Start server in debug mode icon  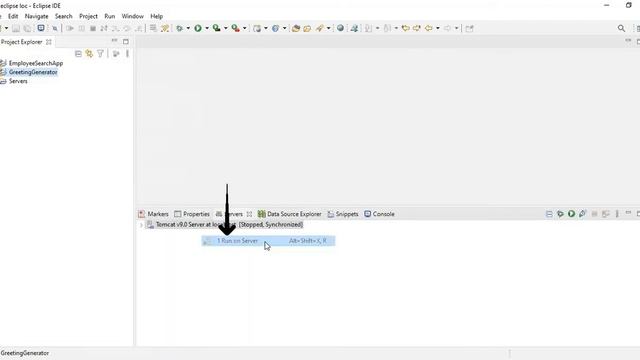click(560, 213)
